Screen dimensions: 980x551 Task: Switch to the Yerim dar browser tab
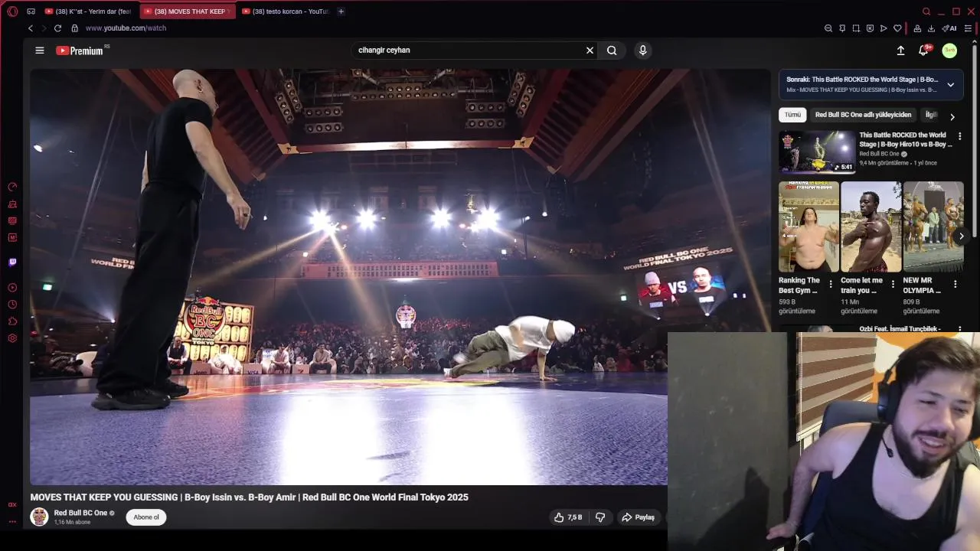88,11
